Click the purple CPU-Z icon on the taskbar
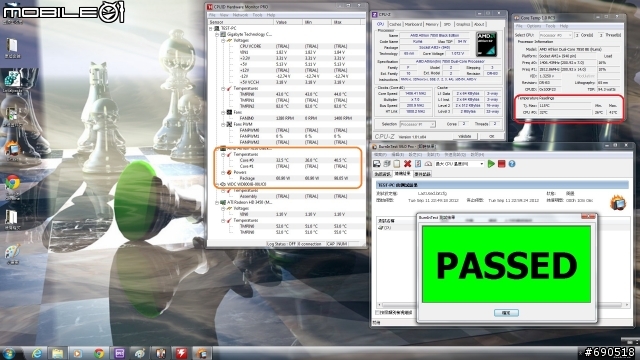The image size is (640, 360). click(119, 353)
